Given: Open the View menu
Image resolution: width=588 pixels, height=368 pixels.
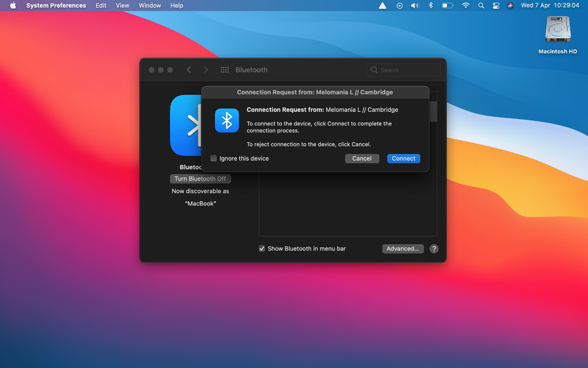Looking at the screenshot, I should tap(123, 5).
